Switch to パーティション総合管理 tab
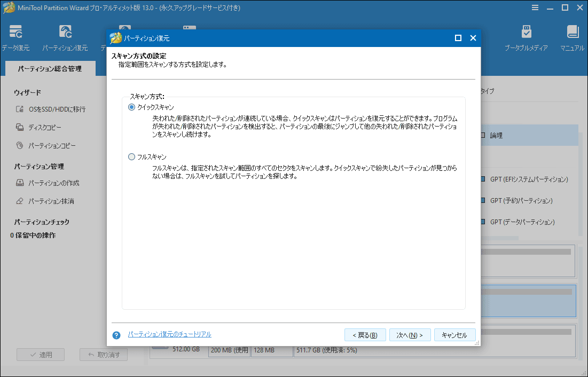Image resolution: width=588 pixels, height=377 pixels. [50, 69]
